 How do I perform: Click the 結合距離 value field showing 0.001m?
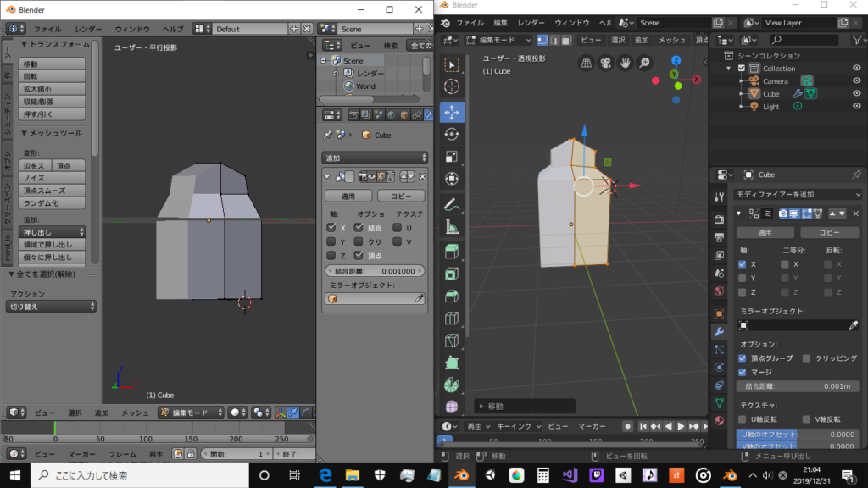point(797,386)
